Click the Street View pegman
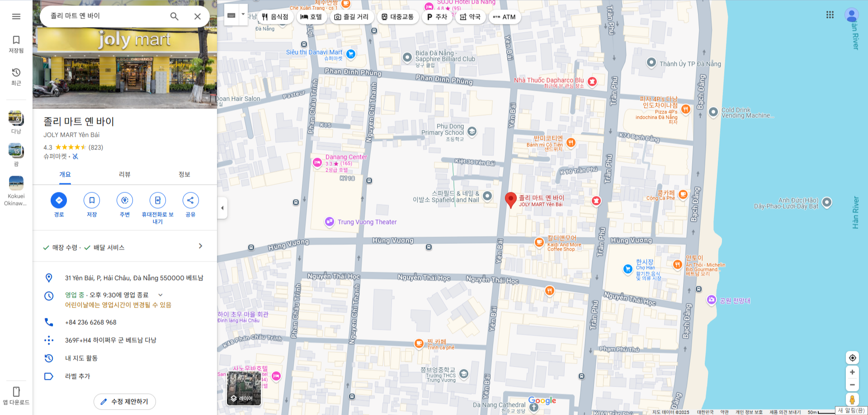Image resolution: width=868 pixels, height=415 pixels. pos(852,400)
